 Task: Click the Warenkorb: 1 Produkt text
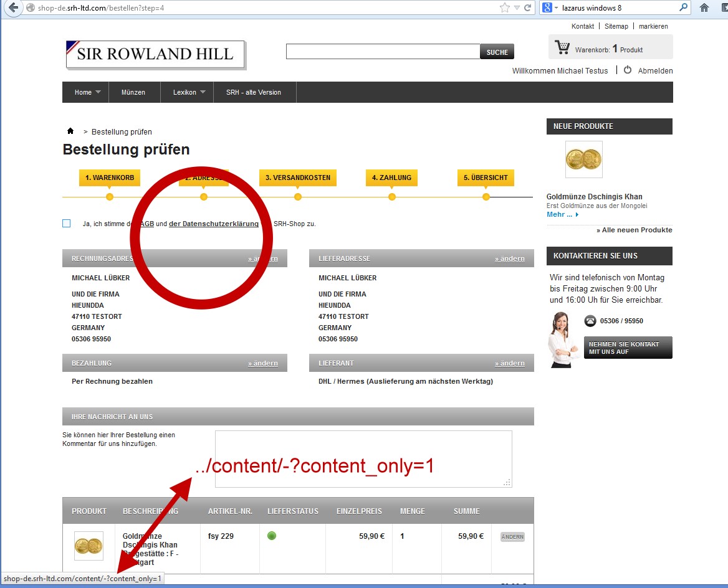(x=609, y=49)
